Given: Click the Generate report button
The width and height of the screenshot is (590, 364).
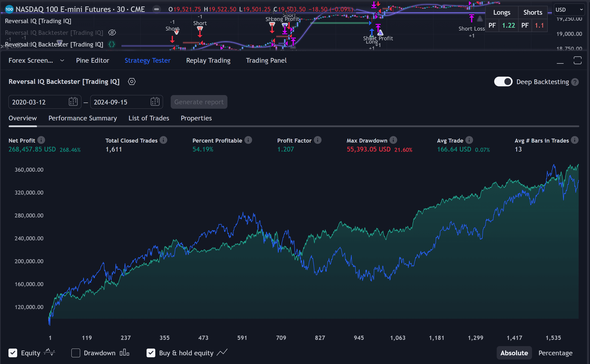Looking at the screenshot, I should coord(199,102).
